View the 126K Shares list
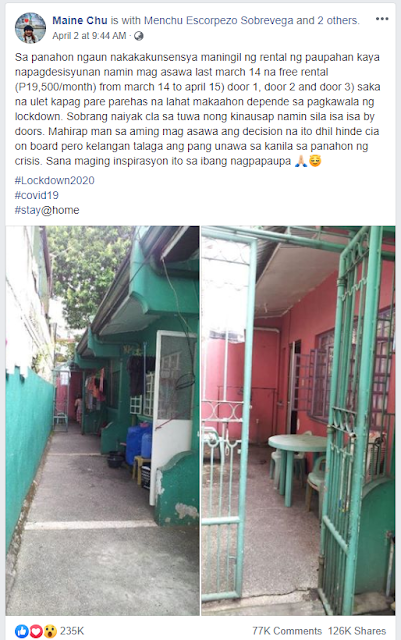Viewport: 401px width, 640px height. tap(357, 631)
